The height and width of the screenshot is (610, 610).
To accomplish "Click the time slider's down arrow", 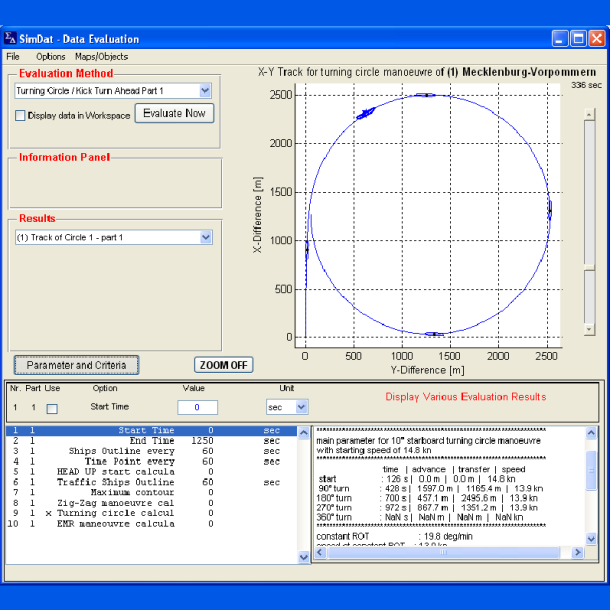I will tap(589, 329).
